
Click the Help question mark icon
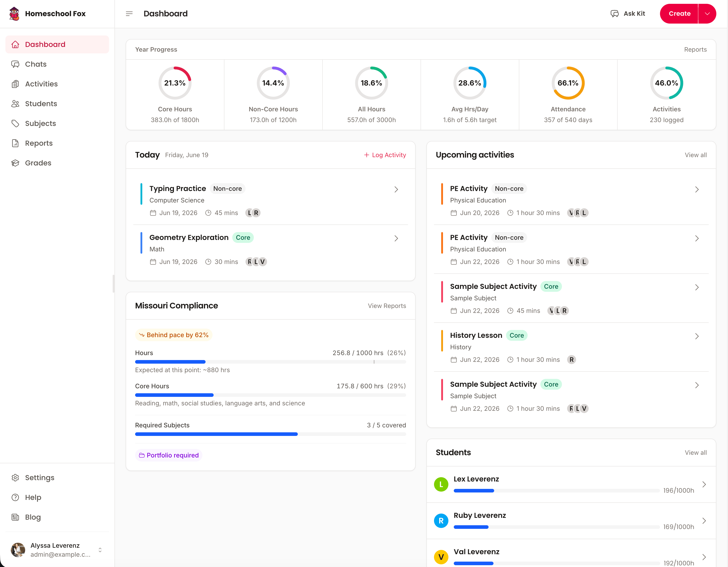(15, 497)
